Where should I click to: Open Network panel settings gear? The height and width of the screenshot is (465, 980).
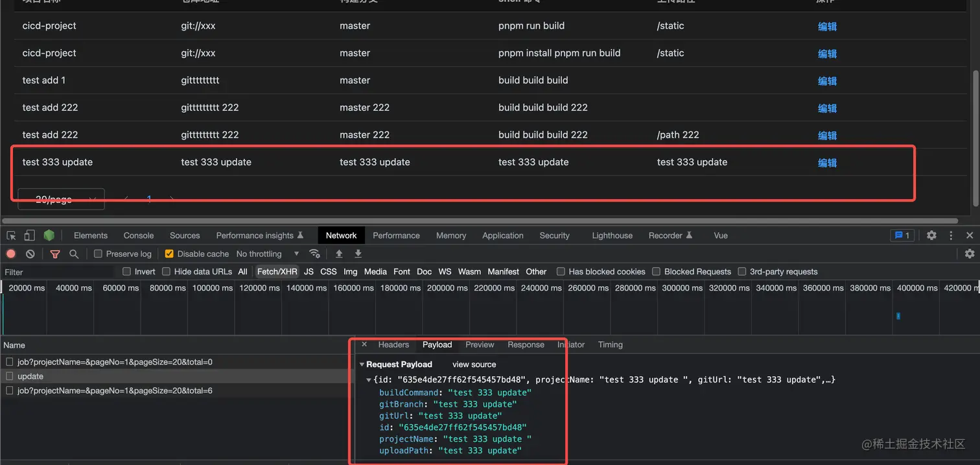[970, 254]
